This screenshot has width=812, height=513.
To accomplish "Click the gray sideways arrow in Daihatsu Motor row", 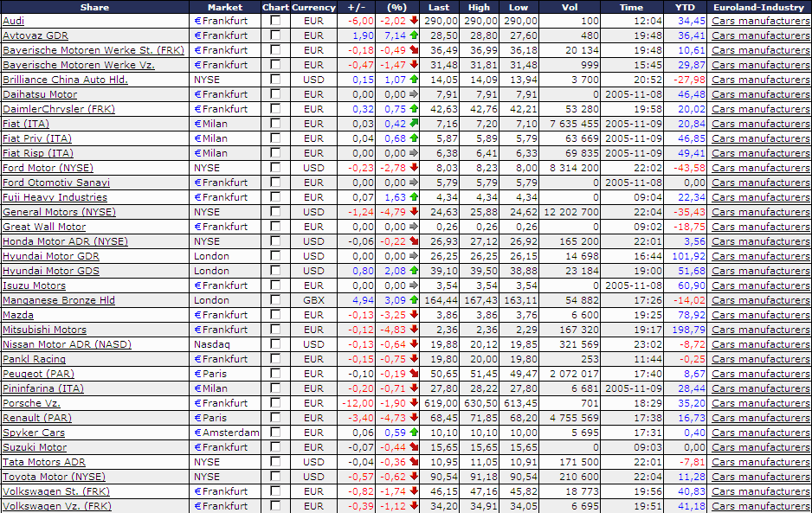I will [x=413, y=94].
